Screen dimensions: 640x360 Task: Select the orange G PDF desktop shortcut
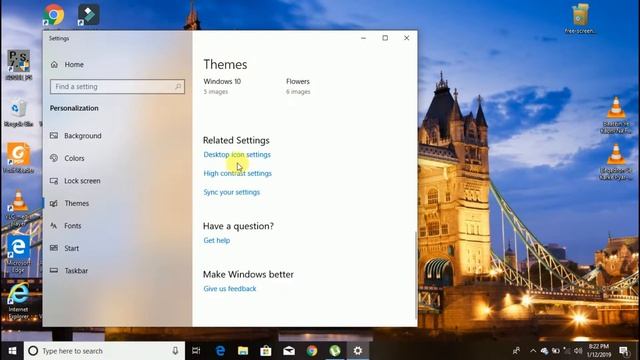pyautogui.click(x=18, y=158)
